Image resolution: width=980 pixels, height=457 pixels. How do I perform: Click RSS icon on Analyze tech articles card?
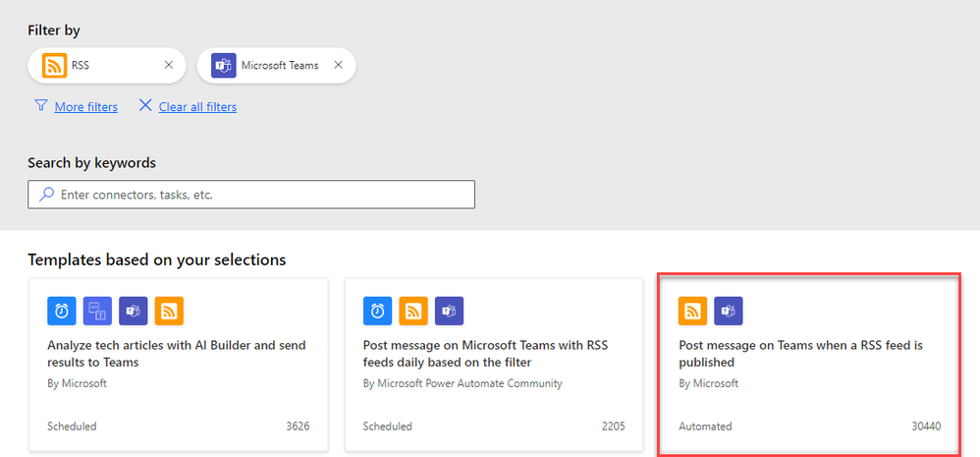(x=169, y=311)
